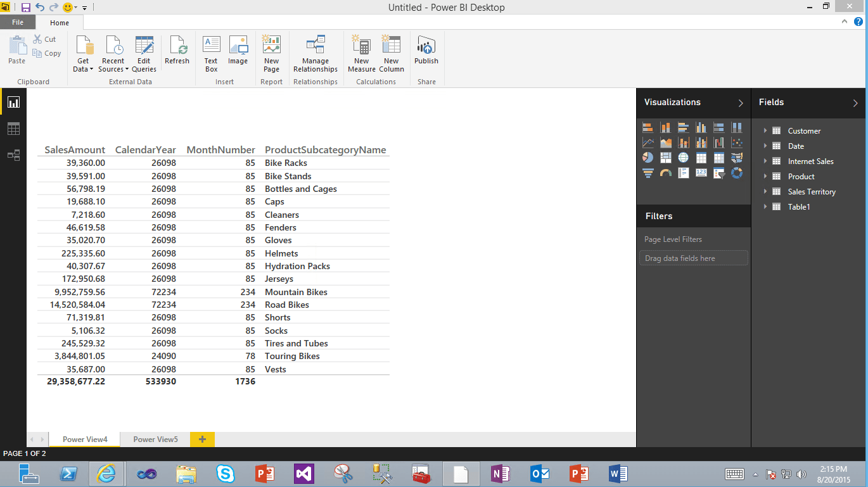Expand the Sales Territory table

tap(765, 191)
